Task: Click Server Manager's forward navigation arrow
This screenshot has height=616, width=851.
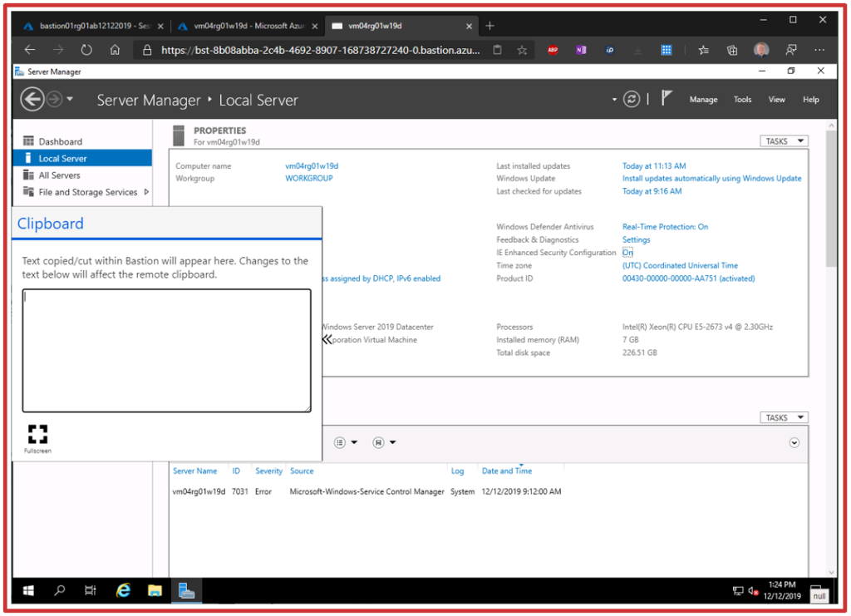Action: point(54,100)
